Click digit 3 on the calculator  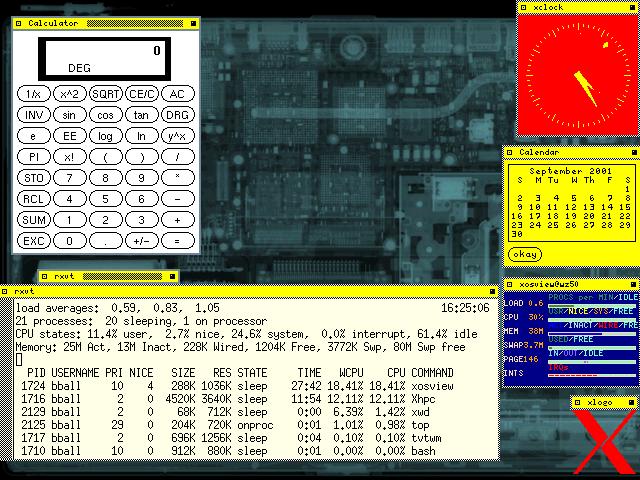142,220
